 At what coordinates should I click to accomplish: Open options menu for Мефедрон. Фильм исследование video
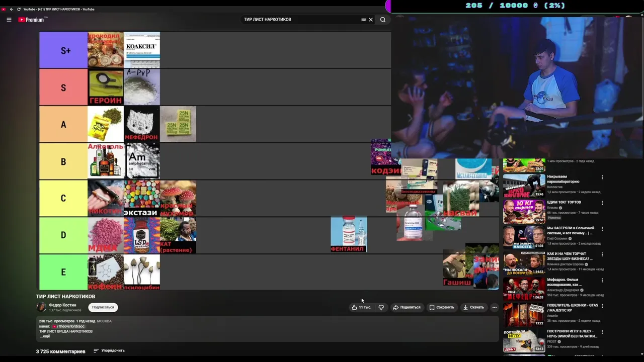602,280
